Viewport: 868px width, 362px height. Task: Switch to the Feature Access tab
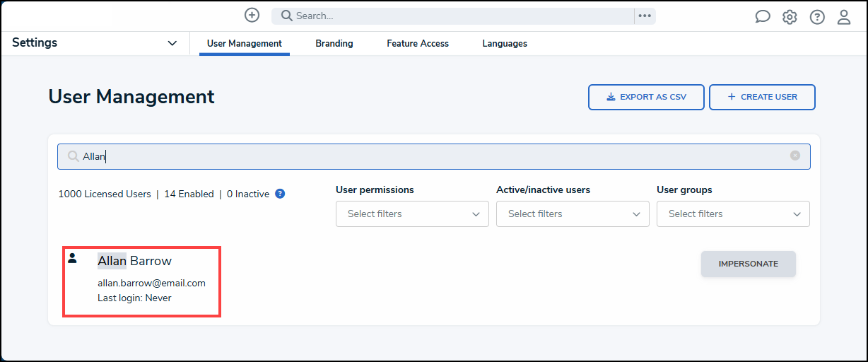click(418, 43)
